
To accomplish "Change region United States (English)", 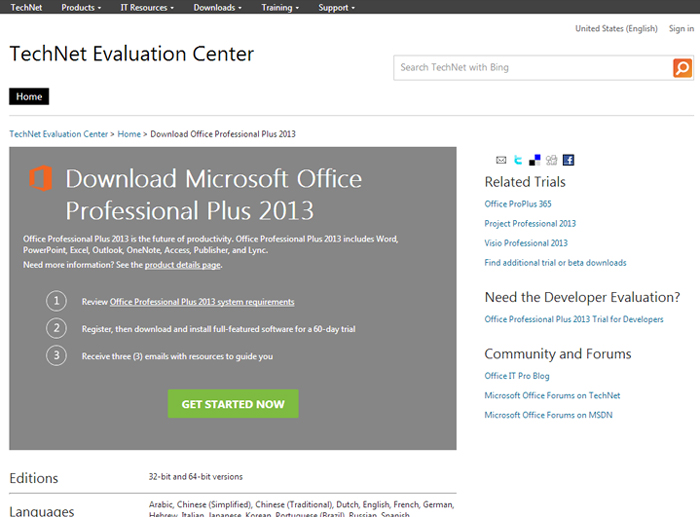I will pyautogui.click(x=616, y=29).
